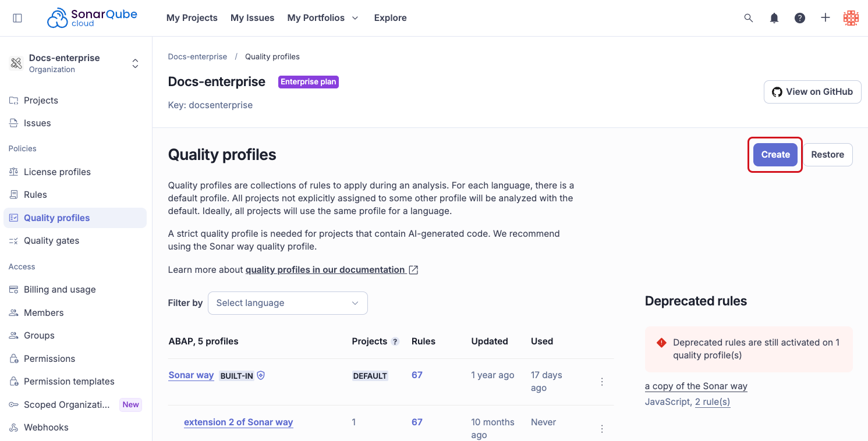Click the Groups icon in sidebar
The height and width of the screenshot is (441, 868).
[14, 336]
